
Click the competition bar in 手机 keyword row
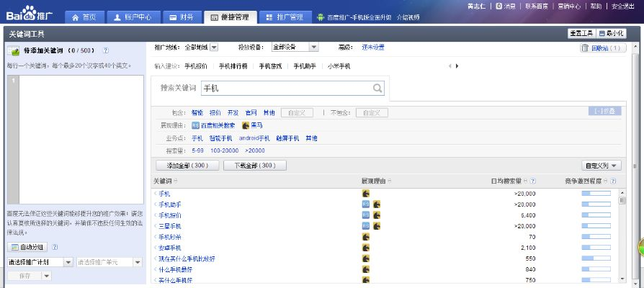596,194
